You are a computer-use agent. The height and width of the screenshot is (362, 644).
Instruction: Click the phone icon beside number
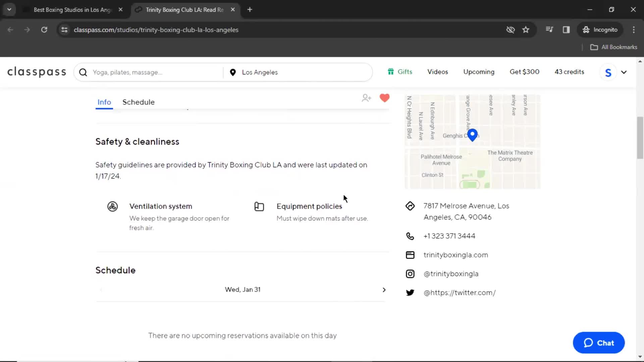[x=410, y=236]
